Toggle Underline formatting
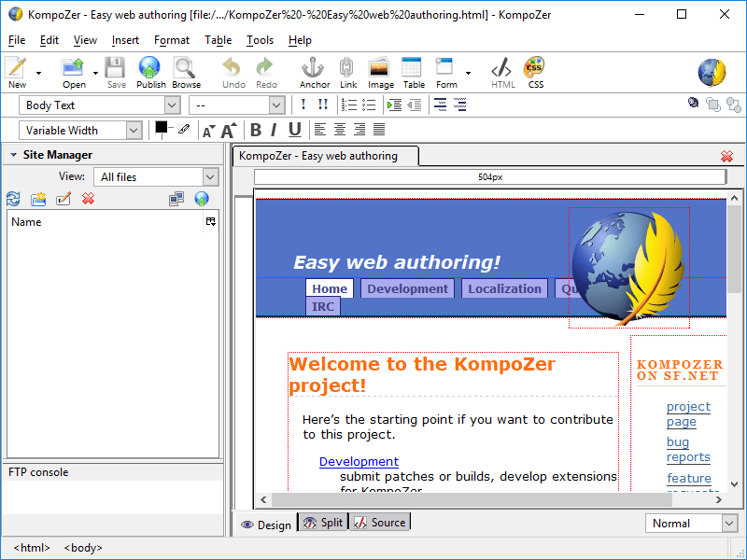This screenshot has height=560, width=747. (295, 130)
